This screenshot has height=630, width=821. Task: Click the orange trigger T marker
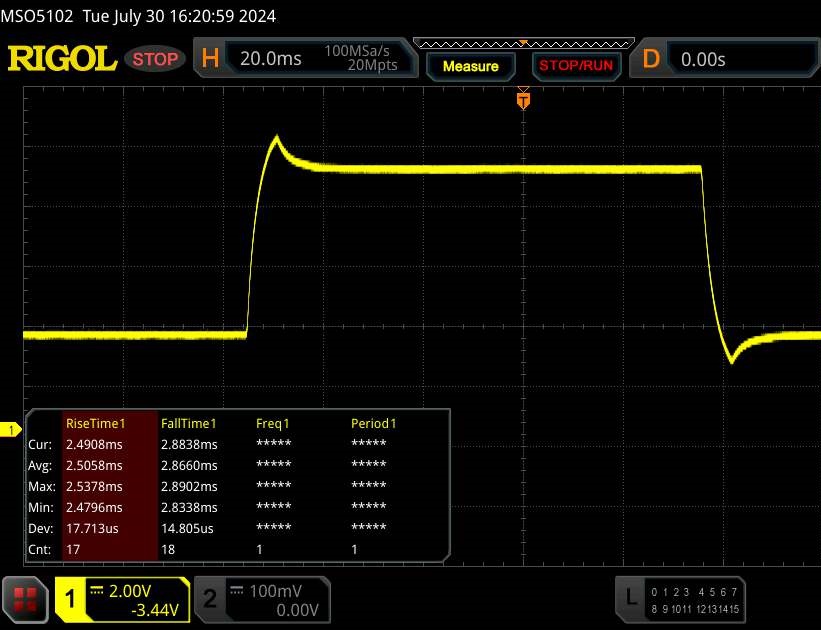(x=523, y=100)
